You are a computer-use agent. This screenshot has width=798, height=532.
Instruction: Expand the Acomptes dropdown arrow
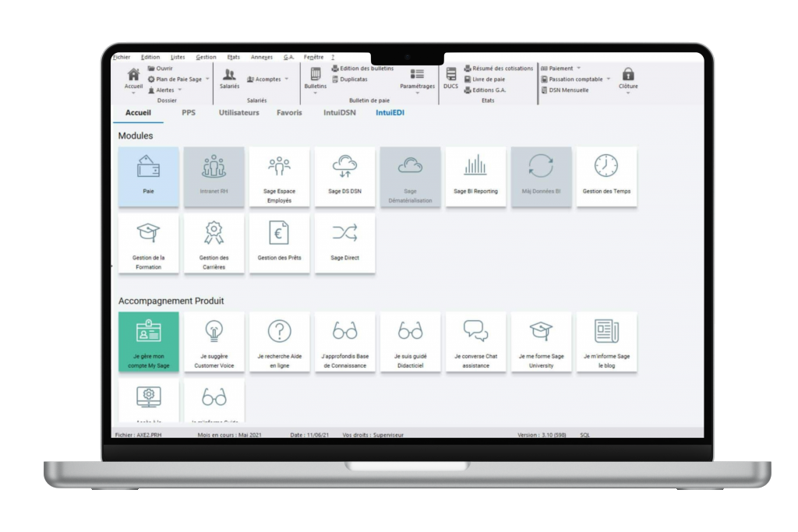coord(287,79)
